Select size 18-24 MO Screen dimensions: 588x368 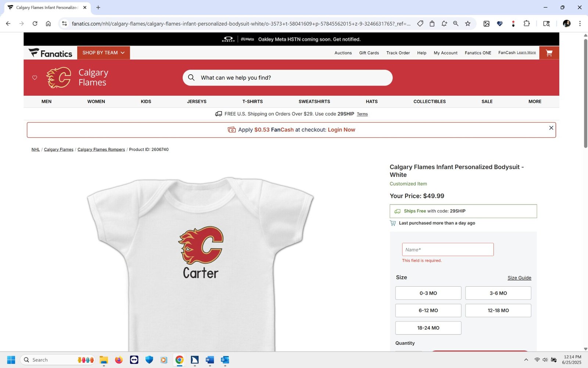pos(428,328)
